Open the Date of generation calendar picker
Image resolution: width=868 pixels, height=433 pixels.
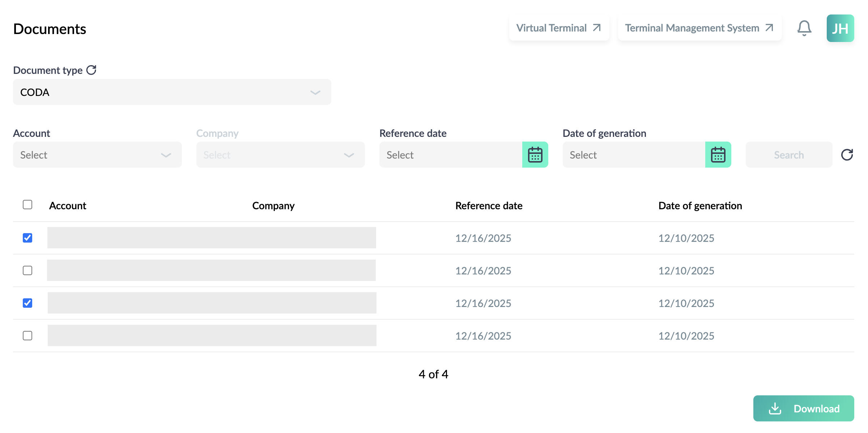[x=718, y=155]
